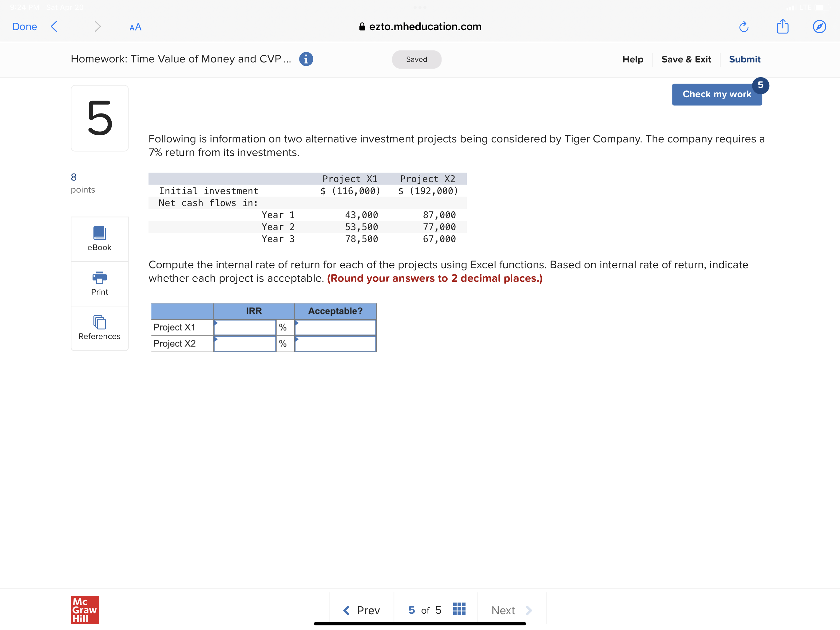
Task: Open the eBook resource icon
Action: tap(99, 233)
